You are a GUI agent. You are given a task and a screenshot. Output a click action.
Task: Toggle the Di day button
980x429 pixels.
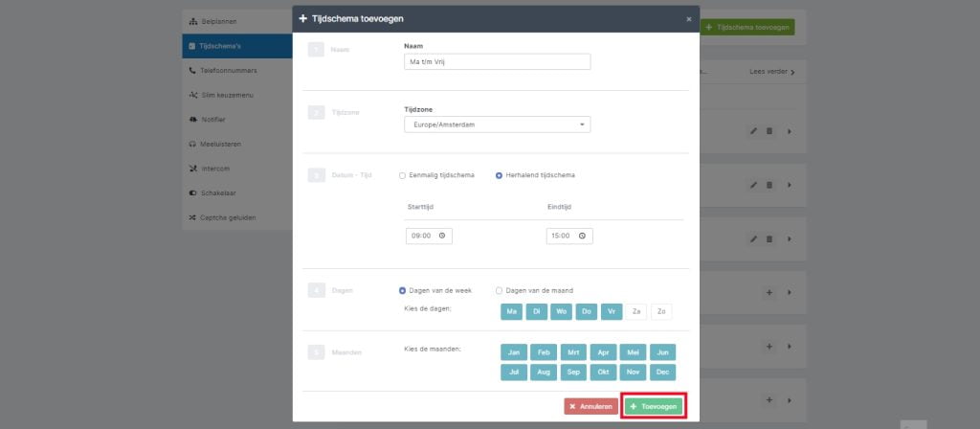(x=536, y=312)
